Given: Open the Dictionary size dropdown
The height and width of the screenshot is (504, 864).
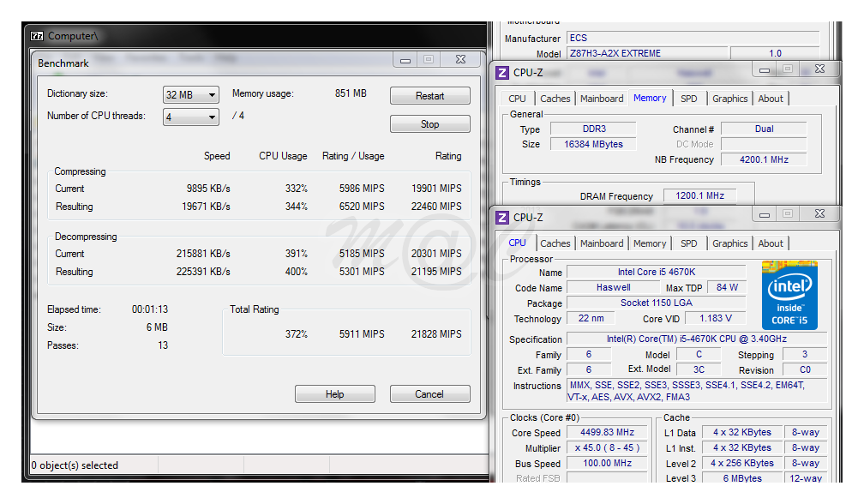Looking at the screenshot, I should pyautogui.click(x=191, y=94).
